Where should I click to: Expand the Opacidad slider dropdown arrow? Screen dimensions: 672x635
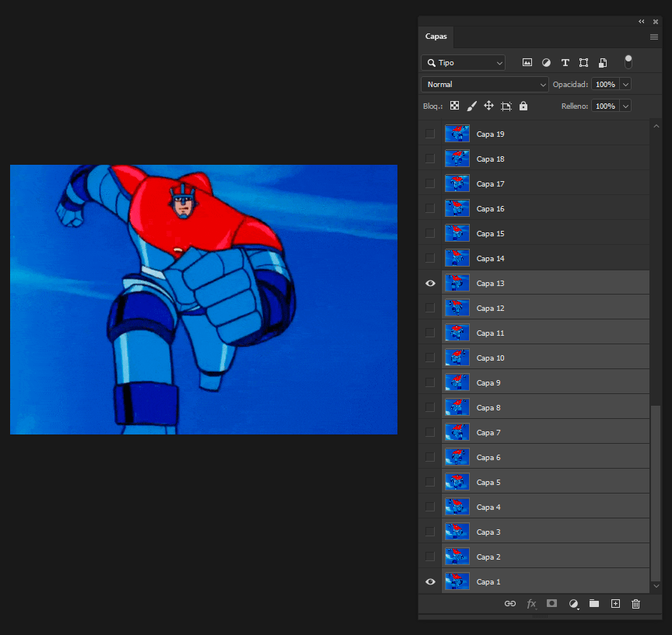625,84
